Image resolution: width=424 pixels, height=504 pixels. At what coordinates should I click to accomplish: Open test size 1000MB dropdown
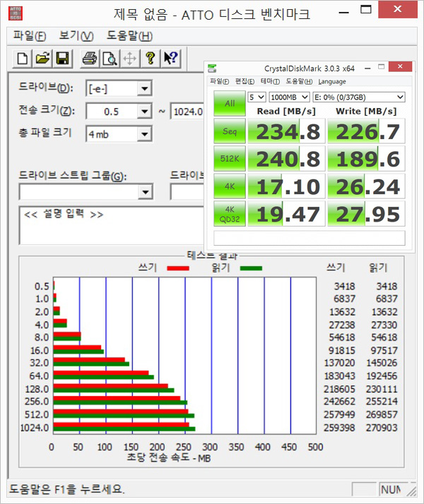289,97
